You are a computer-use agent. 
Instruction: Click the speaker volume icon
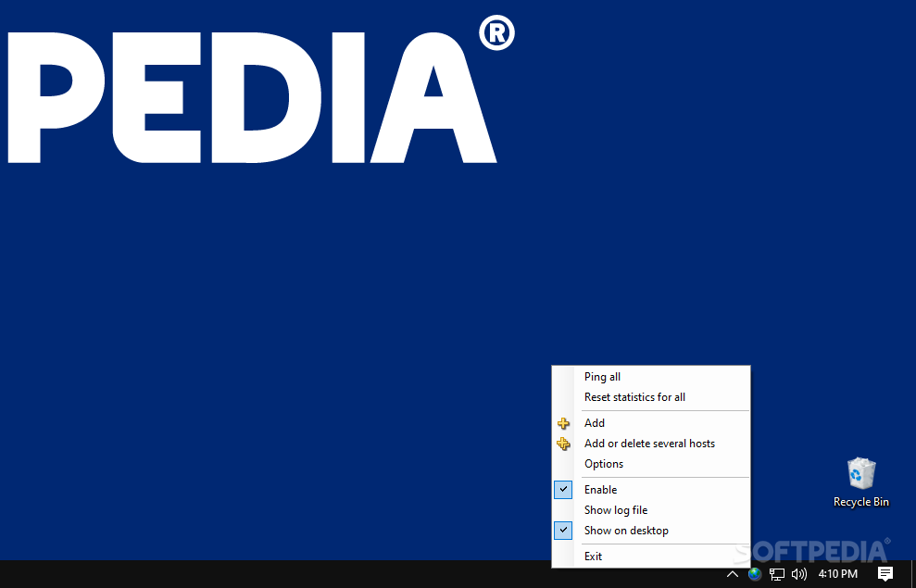[x=798, y=574]
